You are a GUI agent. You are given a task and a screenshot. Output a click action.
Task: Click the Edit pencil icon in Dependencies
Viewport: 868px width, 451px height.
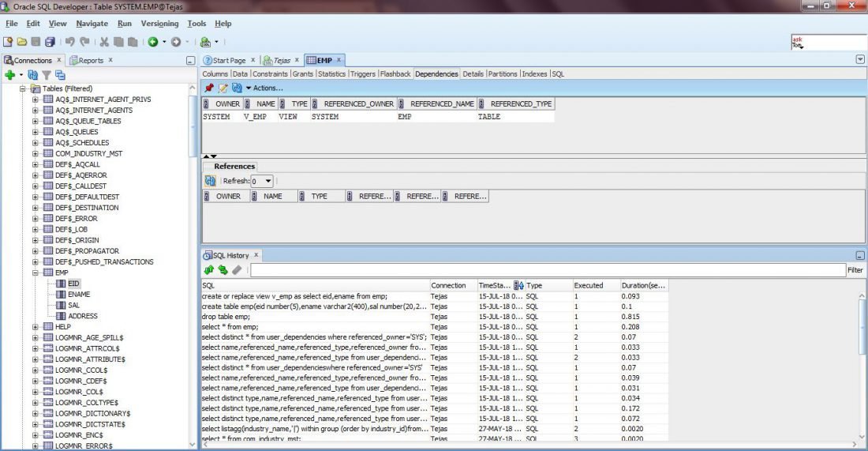223,88
